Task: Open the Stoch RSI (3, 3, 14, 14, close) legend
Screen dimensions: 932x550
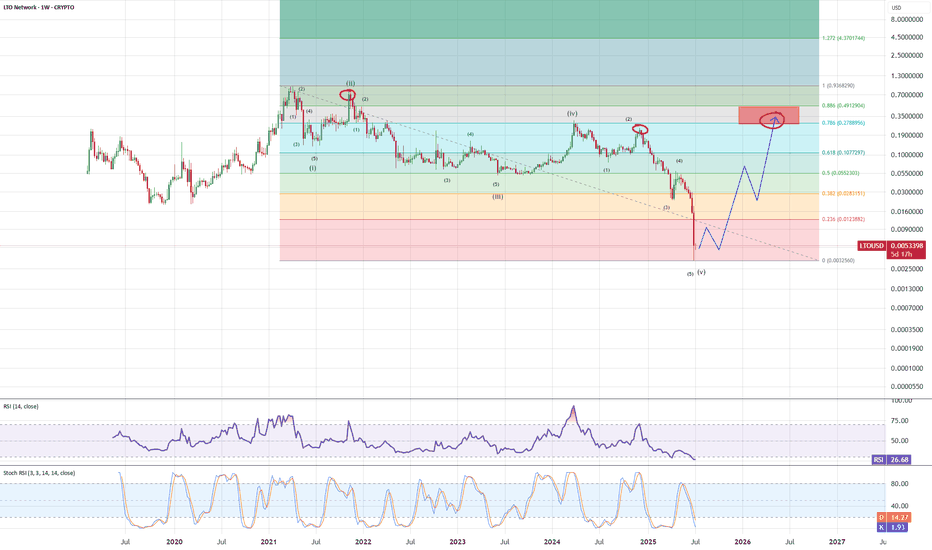Action: click(39, 473)
